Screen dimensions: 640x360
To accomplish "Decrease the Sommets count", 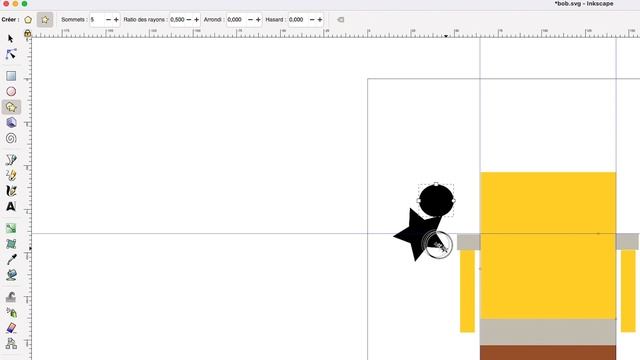I will point(108,20).
